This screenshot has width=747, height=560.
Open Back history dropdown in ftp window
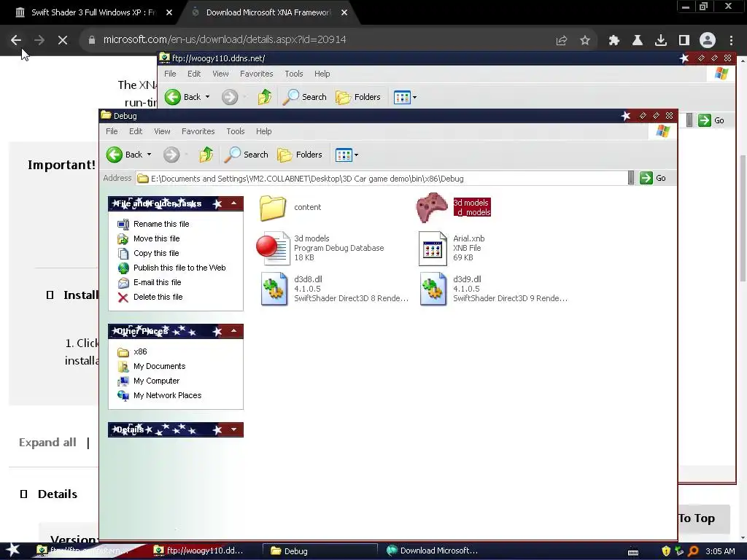pos(207,97)
